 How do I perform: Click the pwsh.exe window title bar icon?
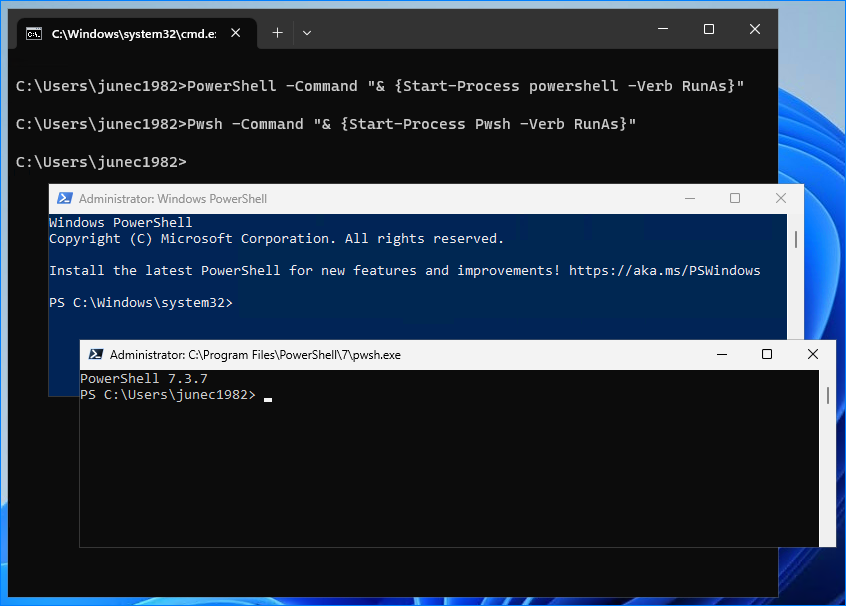(x=96, y=354)
